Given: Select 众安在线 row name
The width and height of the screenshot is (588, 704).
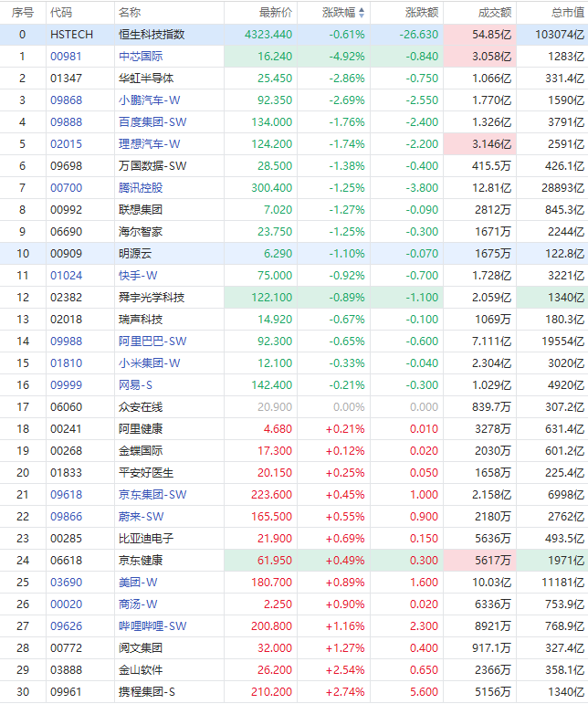Looking at the screenshot, I should (x=141, y=407).
